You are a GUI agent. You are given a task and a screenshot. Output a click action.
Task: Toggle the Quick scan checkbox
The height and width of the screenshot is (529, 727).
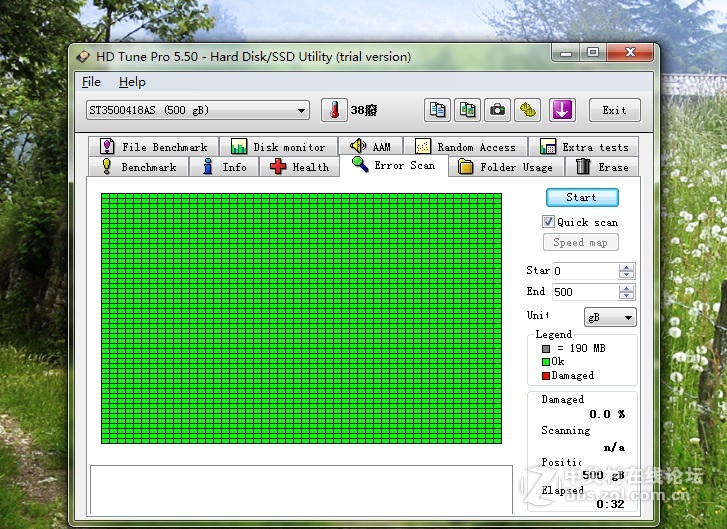[x=548, y=222]
